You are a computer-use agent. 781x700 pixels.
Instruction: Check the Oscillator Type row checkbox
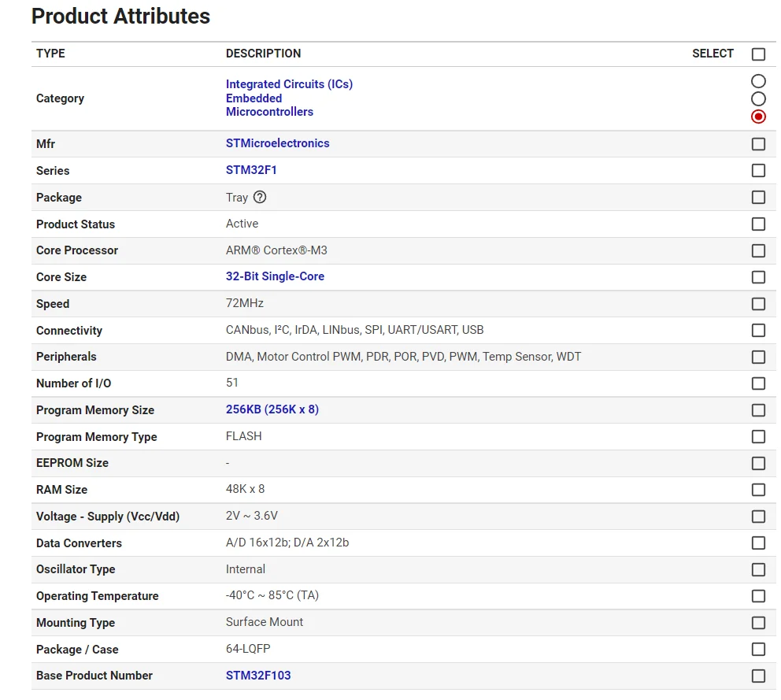pos(758,569)
